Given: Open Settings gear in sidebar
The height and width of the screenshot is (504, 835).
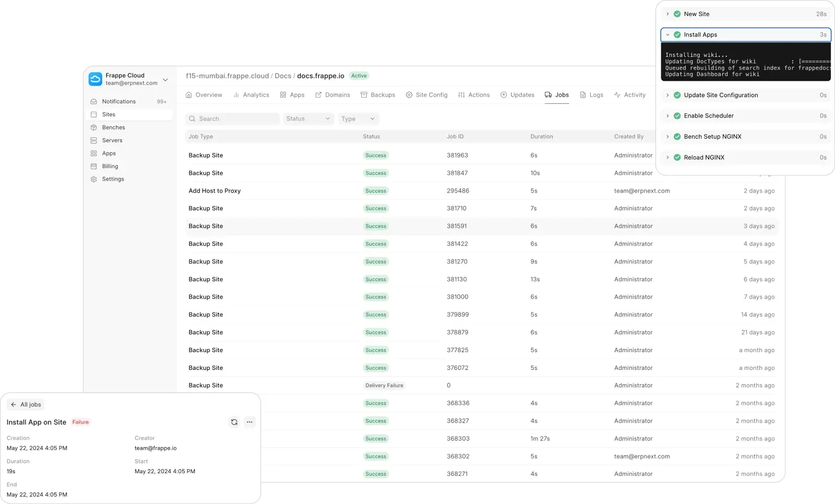Looking at the screenshot, I should point(94,179).
